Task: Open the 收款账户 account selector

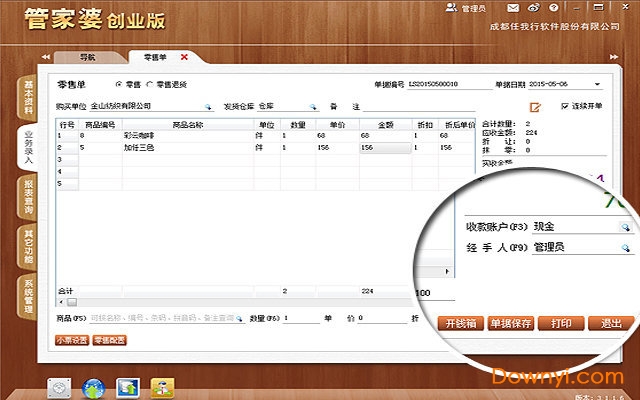Action: [625, 226]
